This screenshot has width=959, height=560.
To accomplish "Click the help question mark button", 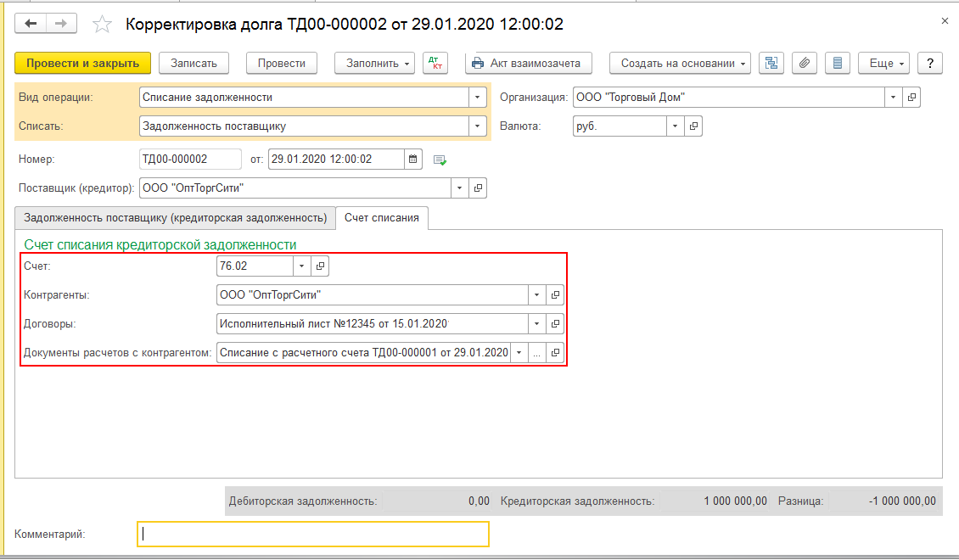I will (931, 64).
